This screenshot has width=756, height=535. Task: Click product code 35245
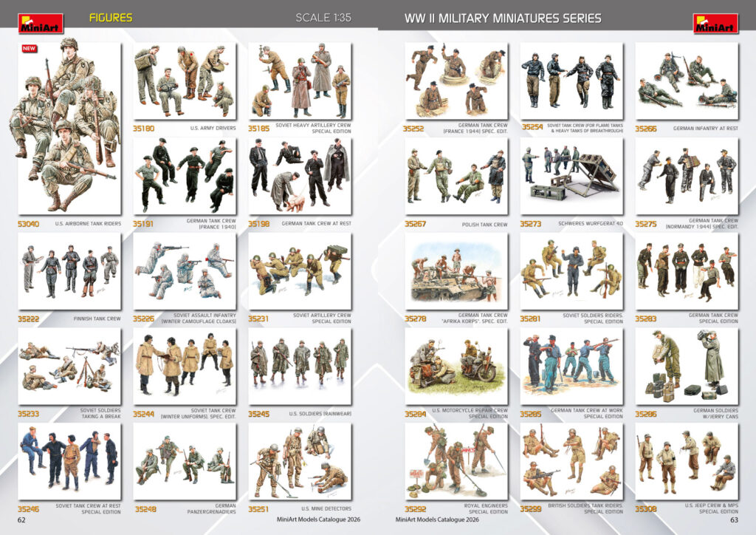259,415
